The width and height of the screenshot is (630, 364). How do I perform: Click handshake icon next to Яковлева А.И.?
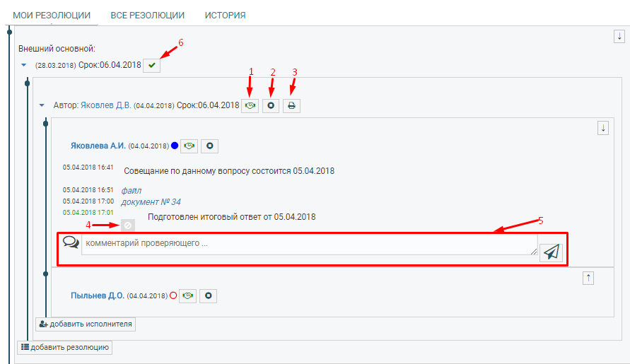pos(189,146)
